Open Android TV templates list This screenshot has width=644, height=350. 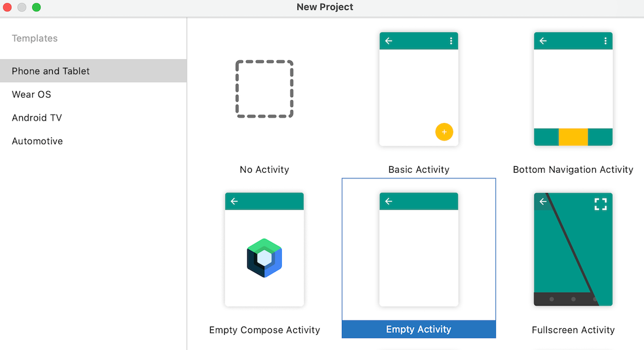37,118
